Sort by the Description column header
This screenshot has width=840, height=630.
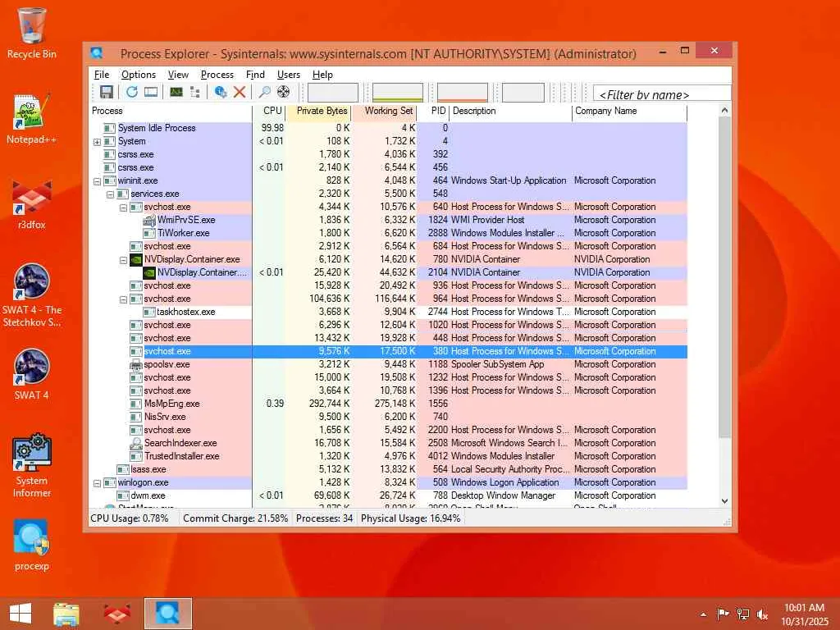(x=510, y=111)
